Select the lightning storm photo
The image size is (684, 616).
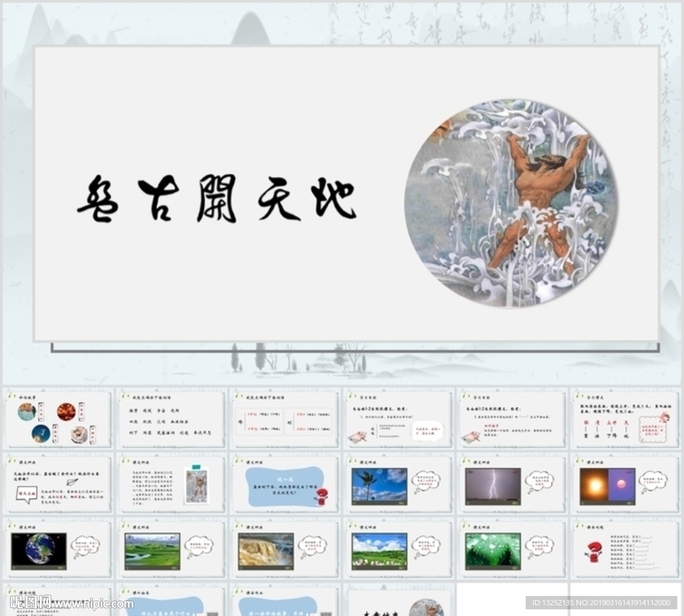493,486
